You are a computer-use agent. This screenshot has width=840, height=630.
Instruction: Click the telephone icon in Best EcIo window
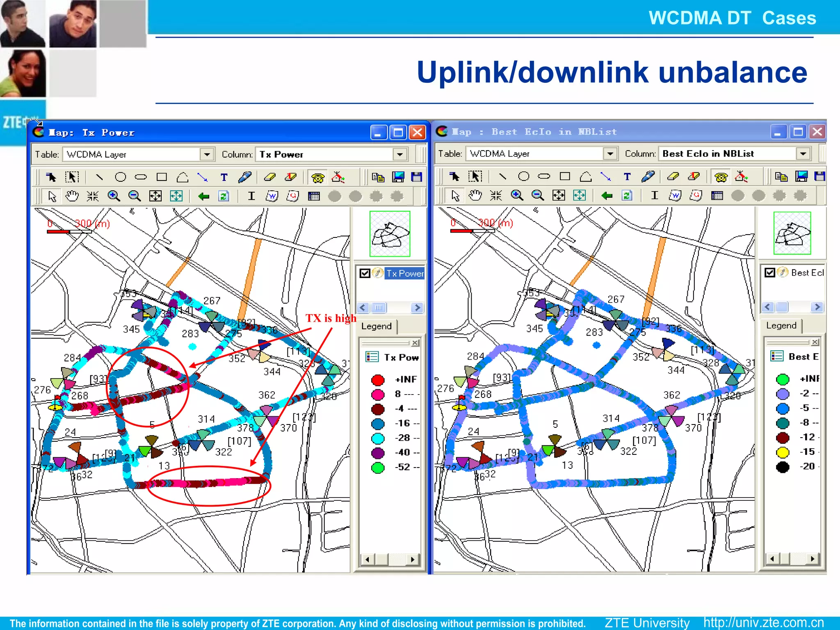721,177
